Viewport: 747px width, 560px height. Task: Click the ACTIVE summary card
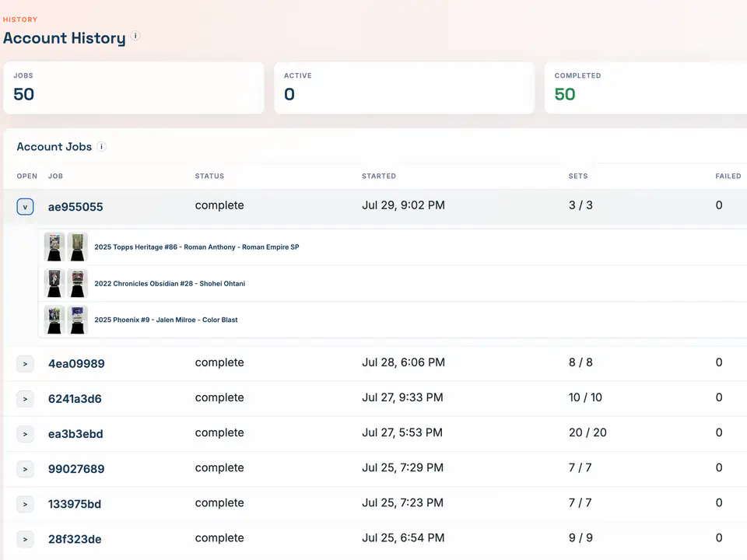click(x=405, y=88)
